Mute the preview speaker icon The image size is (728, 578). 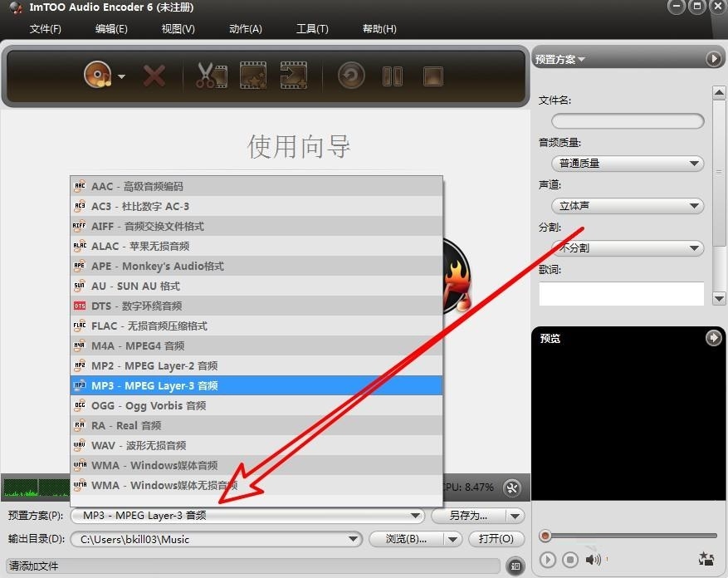point(593,560)
